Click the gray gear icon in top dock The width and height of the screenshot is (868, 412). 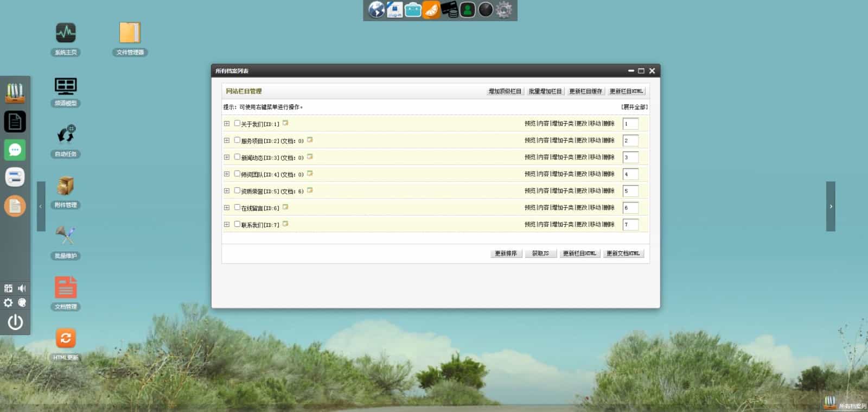point(504,10)
